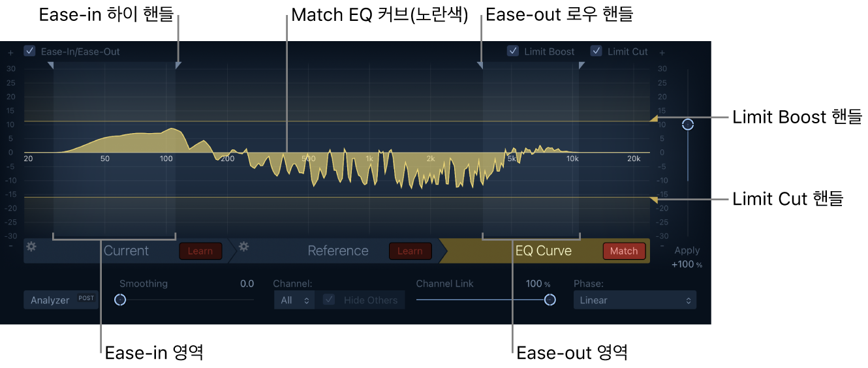
Task: Disable the Limit Boost checkbox
Action: click(x=513, y=51)
